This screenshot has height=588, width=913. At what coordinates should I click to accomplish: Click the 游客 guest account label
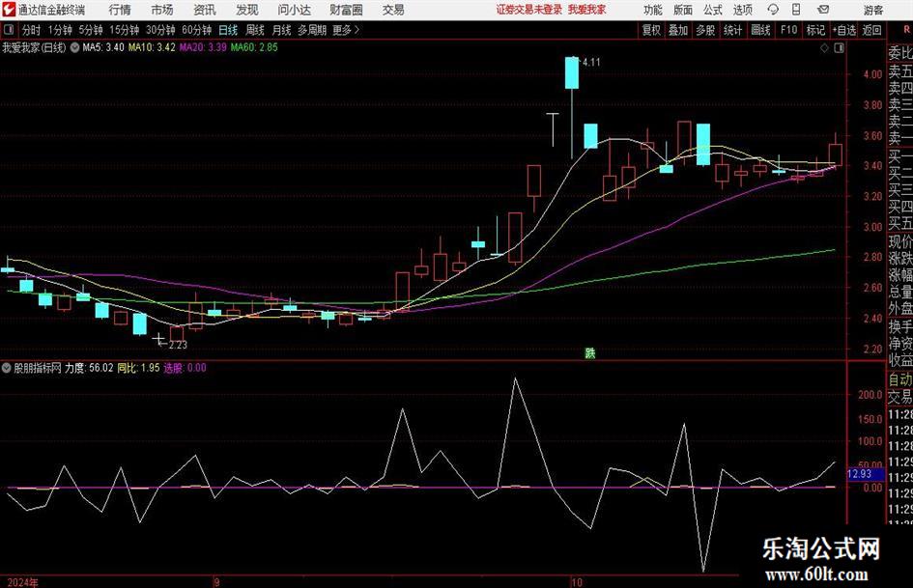pyautogui.click(x=873, y=10)
